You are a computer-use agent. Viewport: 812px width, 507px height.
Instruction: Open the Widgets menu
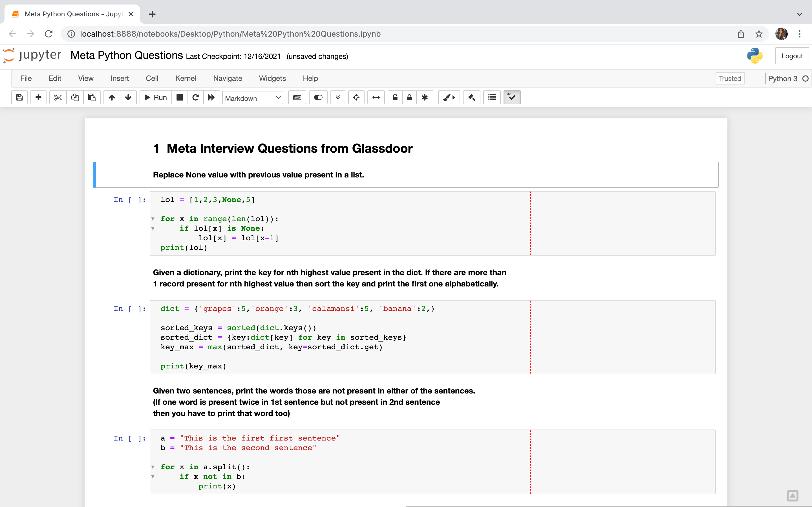click(x=272, y=79)
